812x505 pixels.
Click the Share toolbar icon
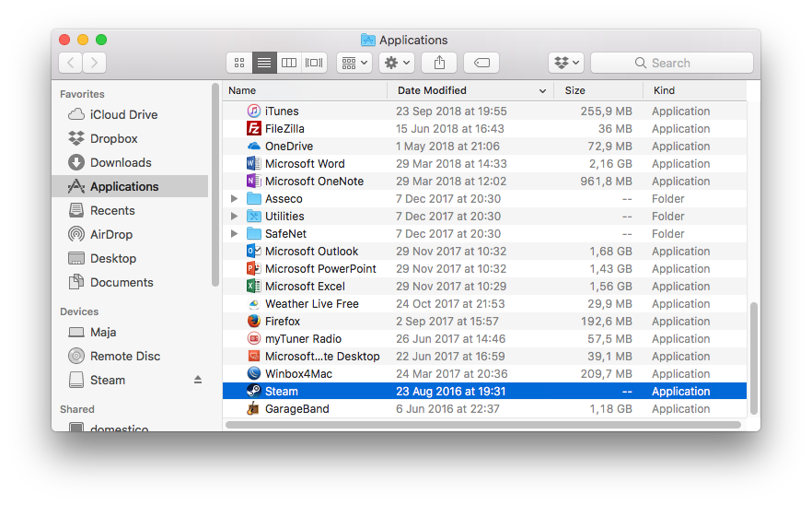[x=439, y=63]
